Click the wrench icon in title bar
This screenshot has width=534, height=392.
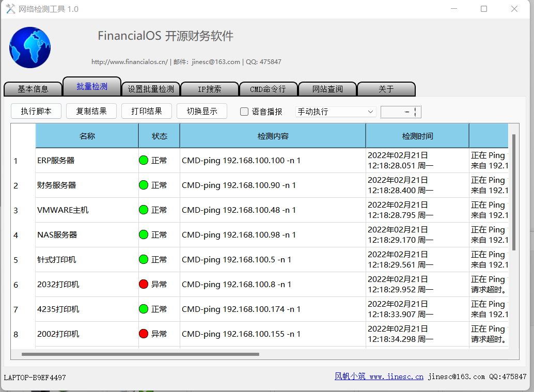[10, 9]
